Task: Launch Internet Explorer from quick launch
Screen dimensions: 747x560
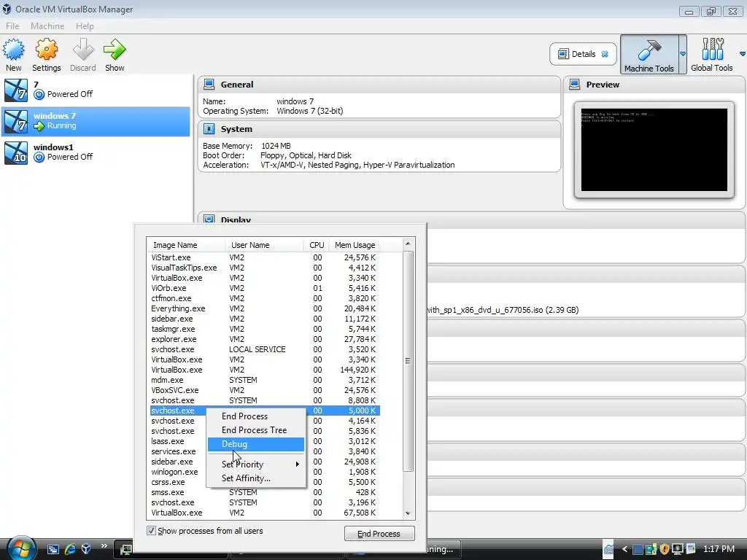Action: click(x=70, y=549)
